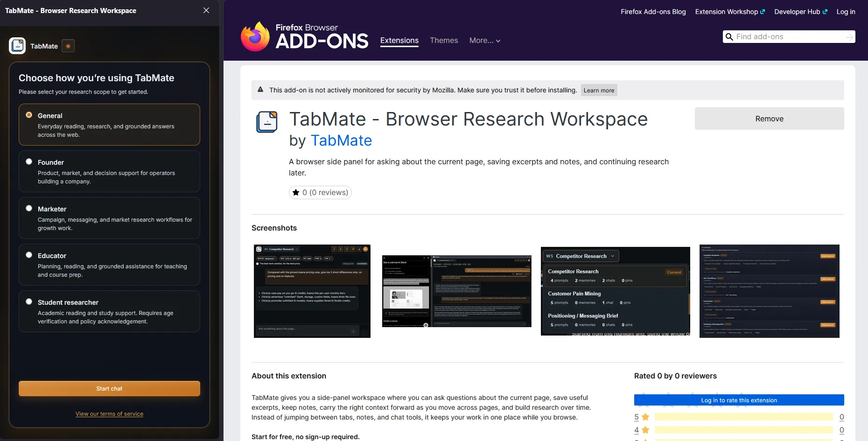The width and height of the screenshot is (868, 441).
Task: Open Extension Workshop link
Action: click(x=730, y=12)
